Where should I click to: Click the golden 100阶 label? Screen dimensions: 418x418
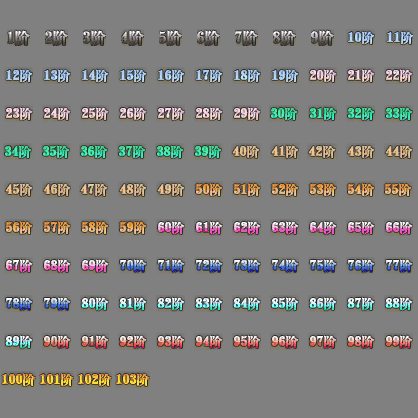click(18, 380)
